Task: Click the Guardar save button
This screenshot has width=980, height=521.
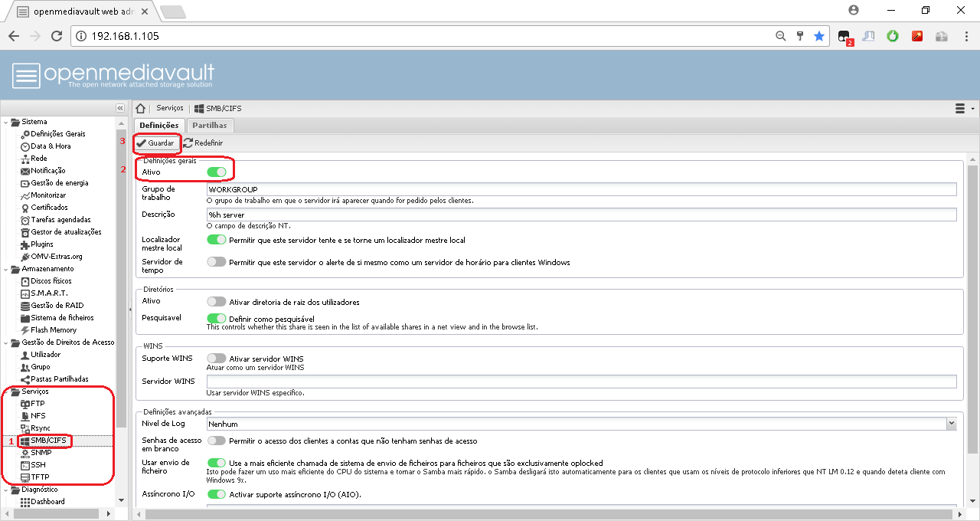Action: (155, 143)
